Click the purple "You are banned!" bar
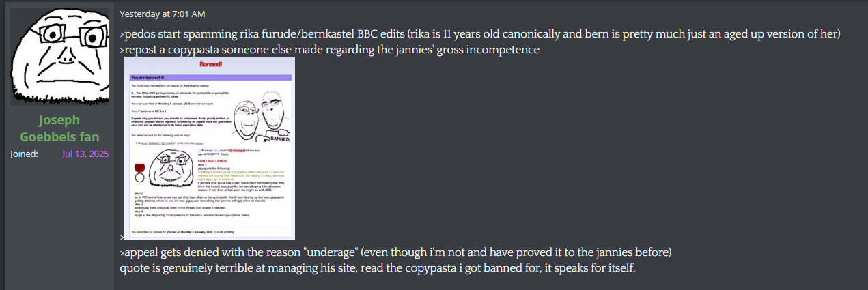The height and width of the screenshot is (290, 868). 210,77
